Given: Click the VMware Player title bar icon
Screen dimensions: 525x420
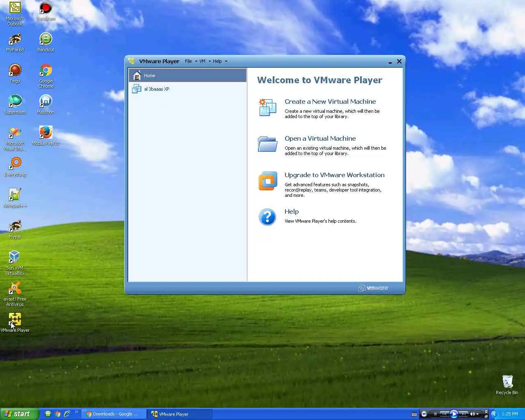Looking at the screenshot, I should 131,61.
